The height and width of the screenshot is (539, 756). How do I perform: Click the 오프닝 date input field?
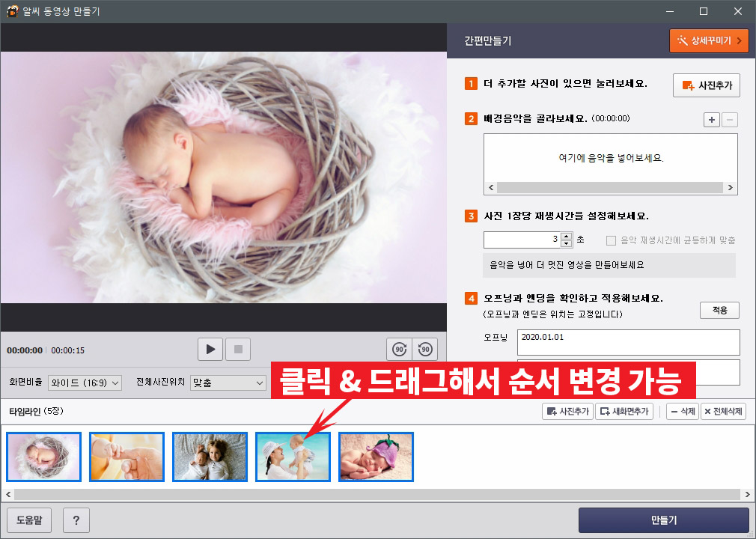[x=628, y=342]
